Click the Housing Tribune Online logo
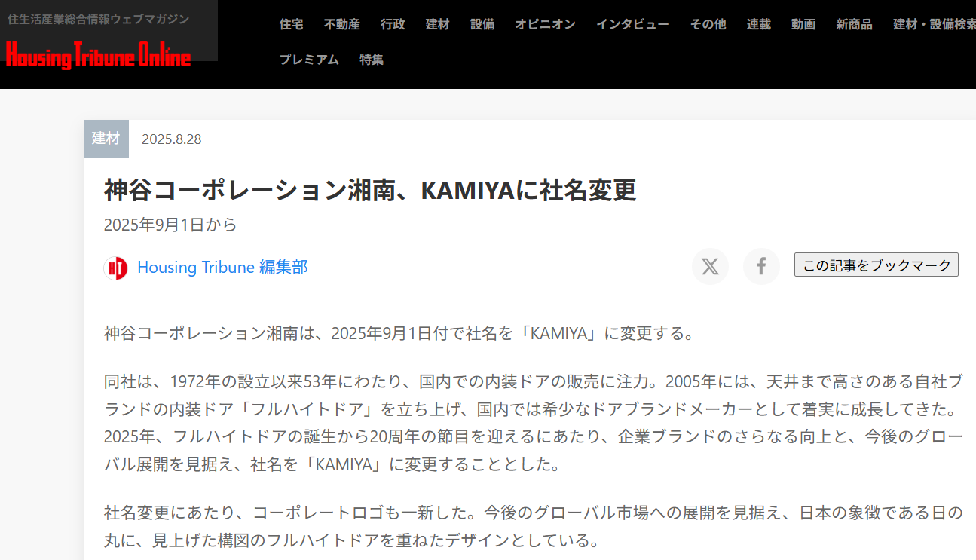Image resolution: width=976 pixels, height=560 pixels. (x=98, y=54)
